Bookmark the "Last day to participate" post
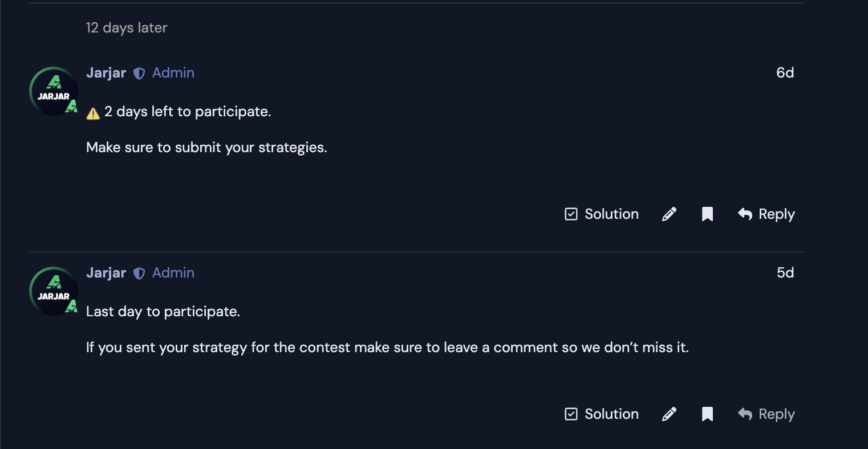Viewport: 868px width, 449px height. (x=707, y=414)
